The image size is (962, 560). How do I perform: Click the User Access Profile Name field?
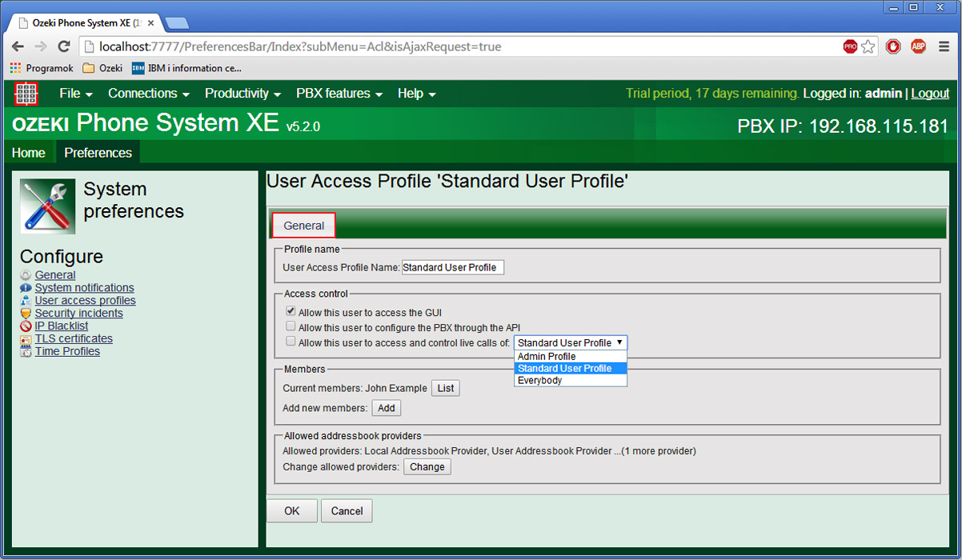[x=453, y=267]
